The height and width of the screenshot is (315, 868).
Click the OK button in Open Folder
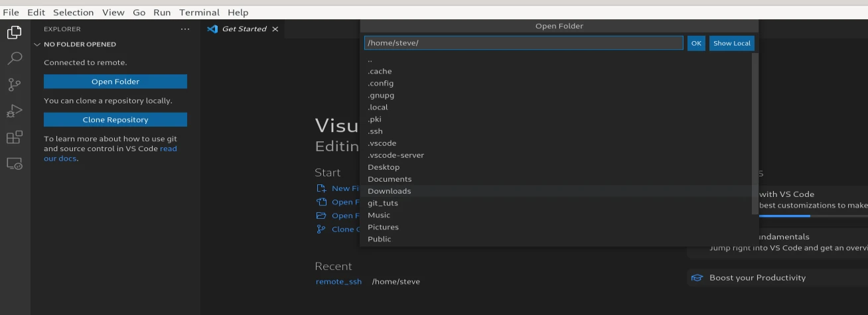pos(695,43)
